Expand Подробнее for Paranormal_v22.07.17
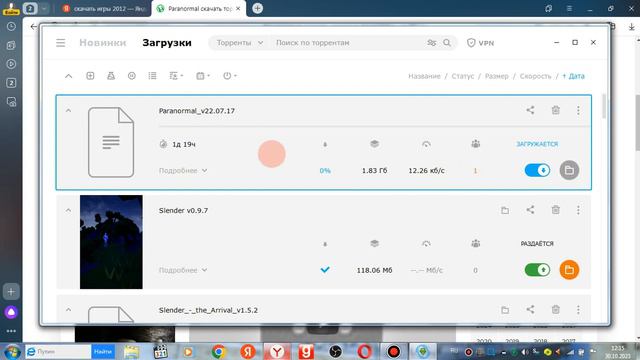 (x=183, y=171)
